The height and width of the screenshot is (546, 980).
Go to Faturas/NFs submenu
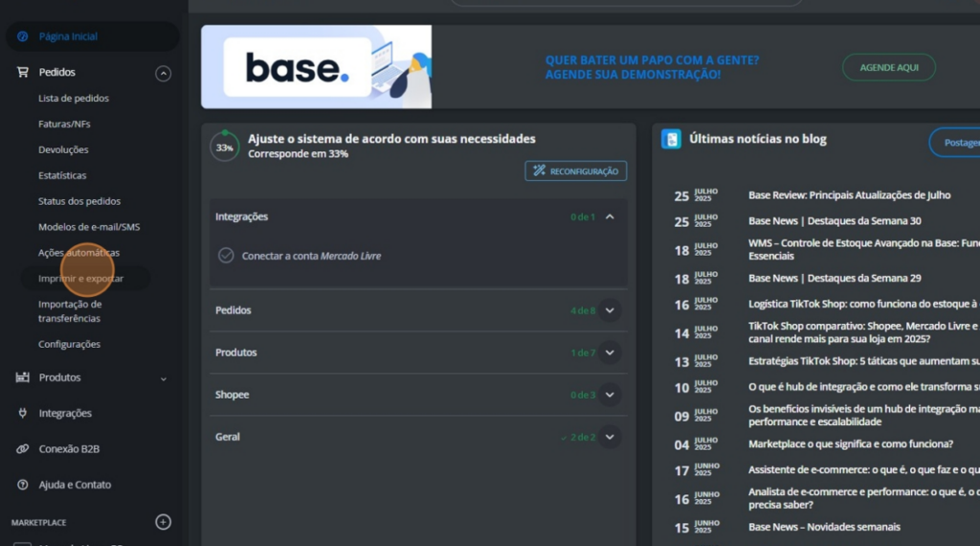64,124
